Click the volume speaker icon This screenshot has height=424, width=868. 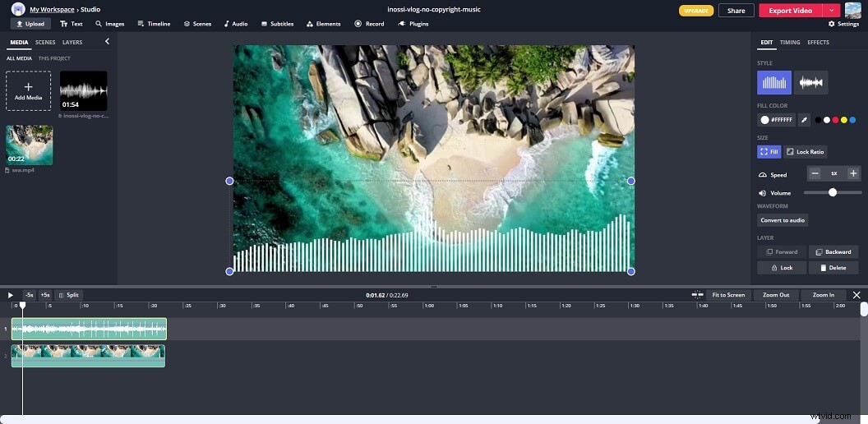[x=762, y=193]
